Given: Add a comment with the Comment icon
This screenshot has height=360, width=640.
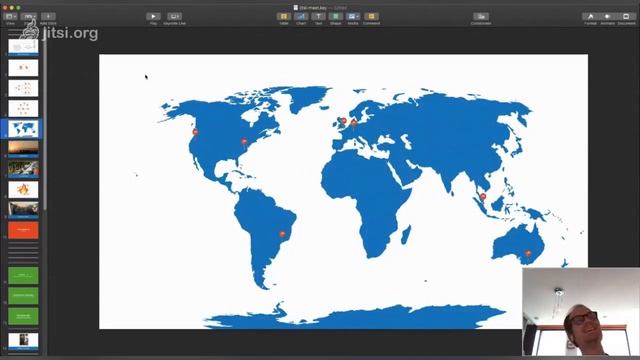Looking at the screenshot, I should pos(371,16).
